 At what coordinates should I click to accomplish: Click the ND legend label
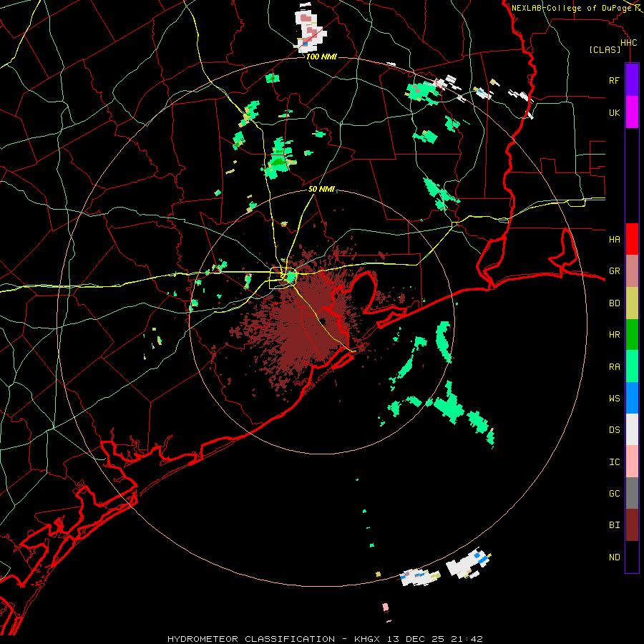click(x=614, y=557)
